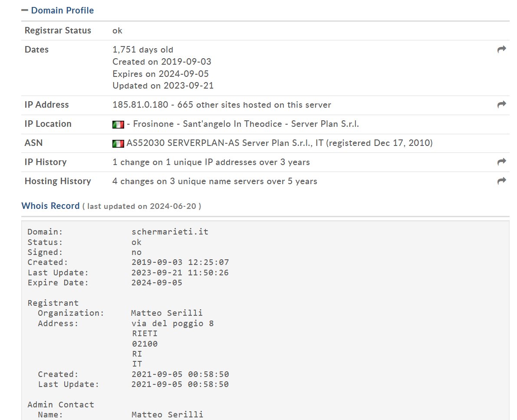The height and width of the screenshot is (420, 517).
Task: Open the arrow icon in Hosting History row
Action: [501, 181]
